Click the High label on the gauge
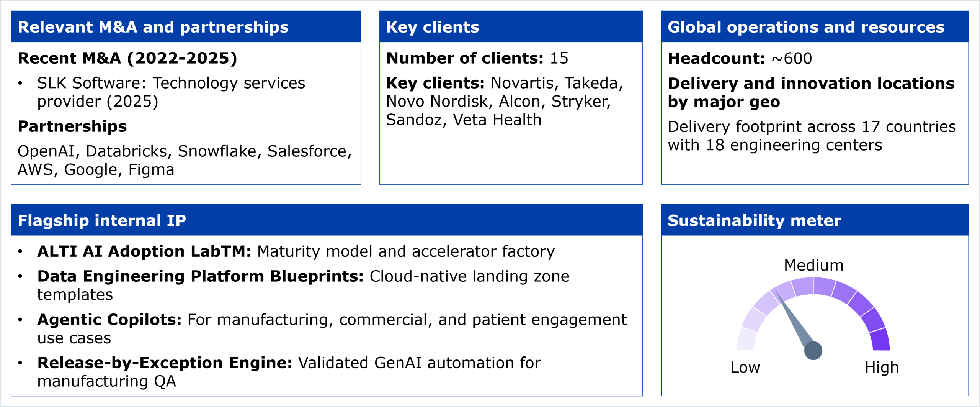Image resolution: width=980 pixels, height=407 pixels. coord(881,367)
